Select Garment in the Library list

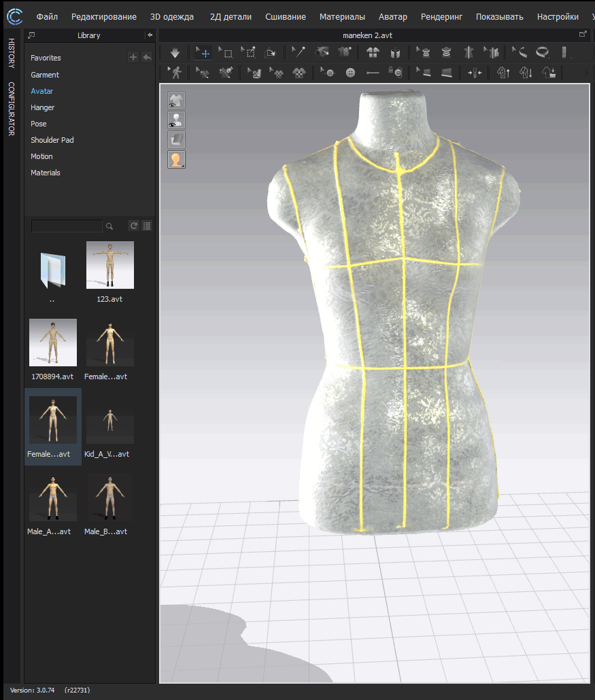point(45,75)
